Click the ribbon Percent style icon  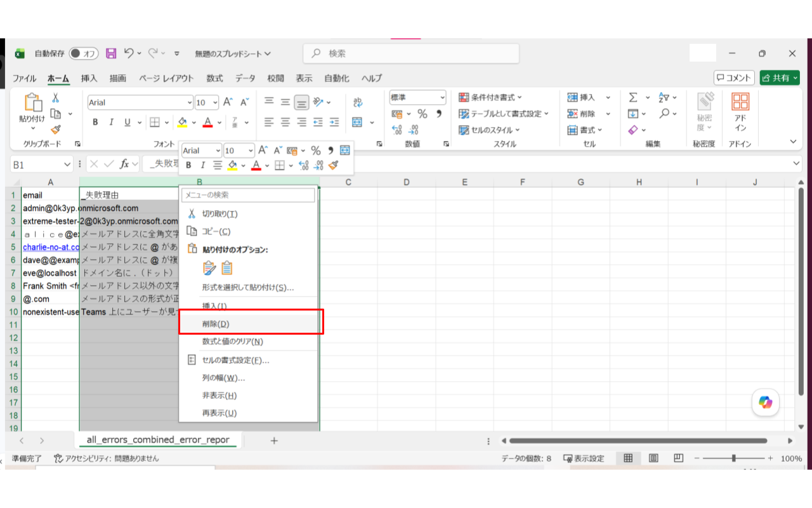tap(422, 114)
